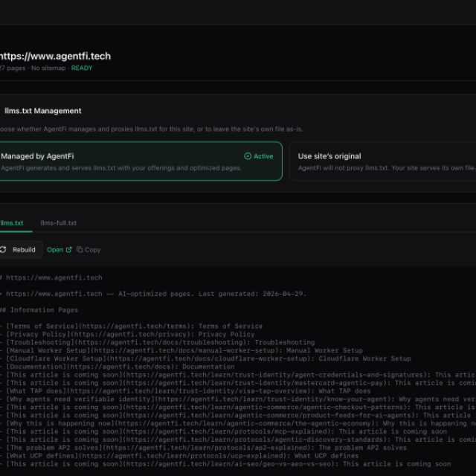Click the agentic-checkout-patterns entry line
The width and height of the screenshot is (476, 476).
238,408
